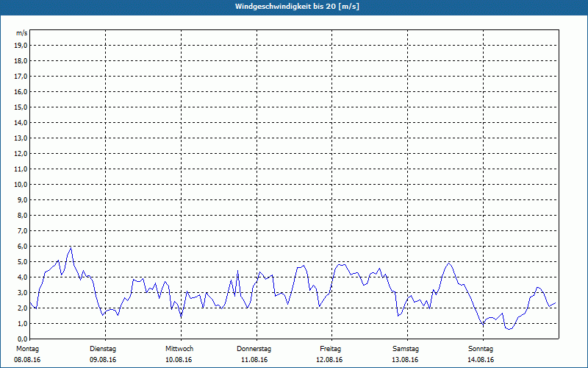
Task: Click the date 13.08.16
Action: tap(405, 360)
